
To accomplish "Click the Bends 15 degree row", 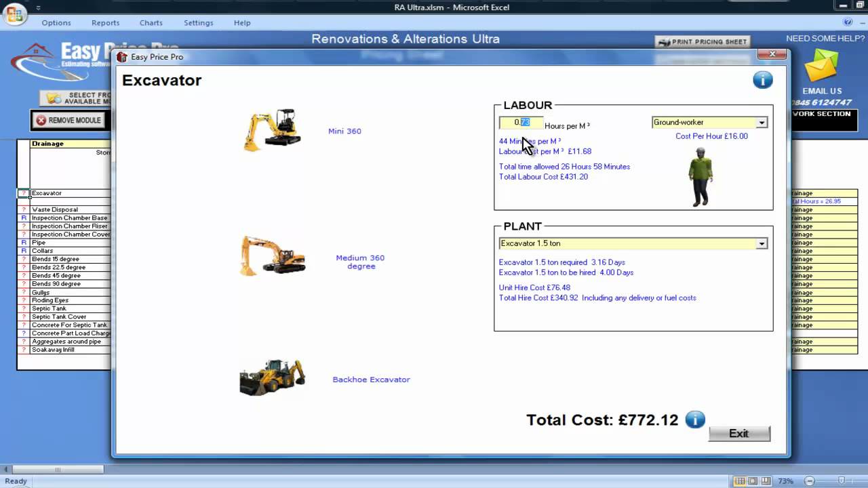I will [71, 259].
